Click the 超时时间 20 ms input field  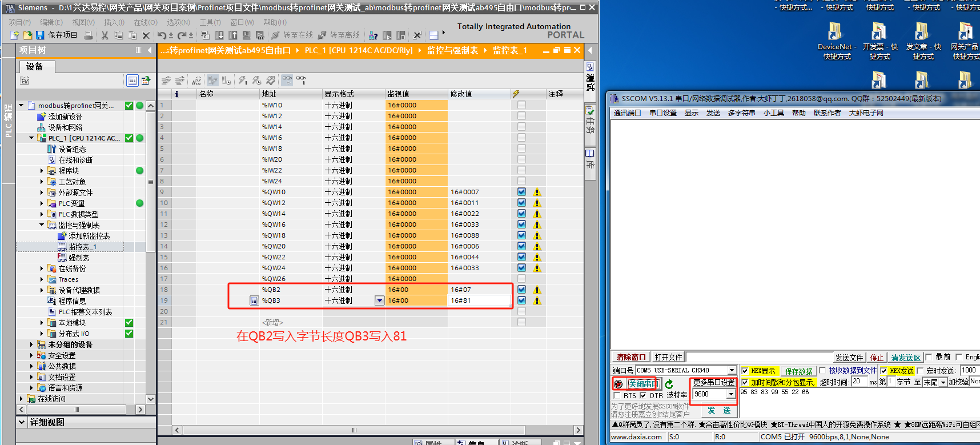859,382
